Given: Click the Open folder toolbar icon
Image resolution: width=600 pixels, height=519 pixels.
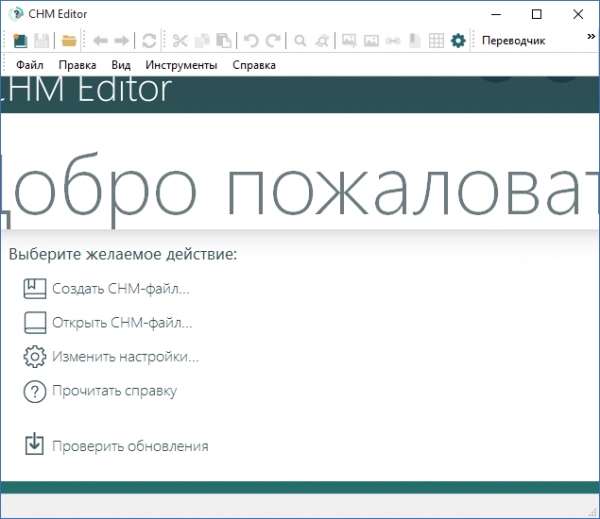Looking at the screenshot, I should click(69, 41).
